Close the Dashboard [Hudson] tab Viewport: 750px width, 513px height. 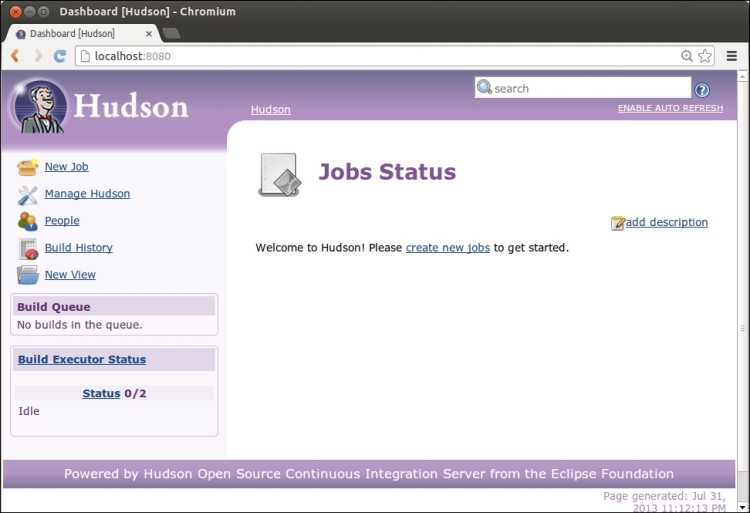pos(149,34)
